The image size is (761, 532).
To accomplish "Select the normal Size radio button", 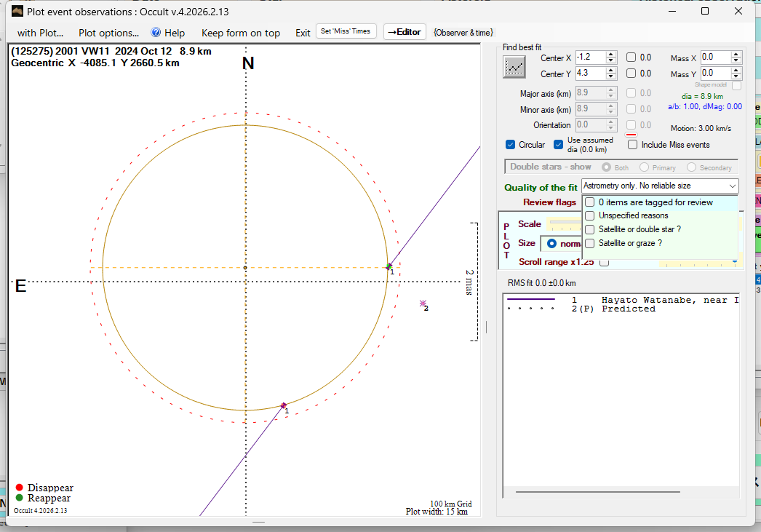I will click(x=552, y=243).
